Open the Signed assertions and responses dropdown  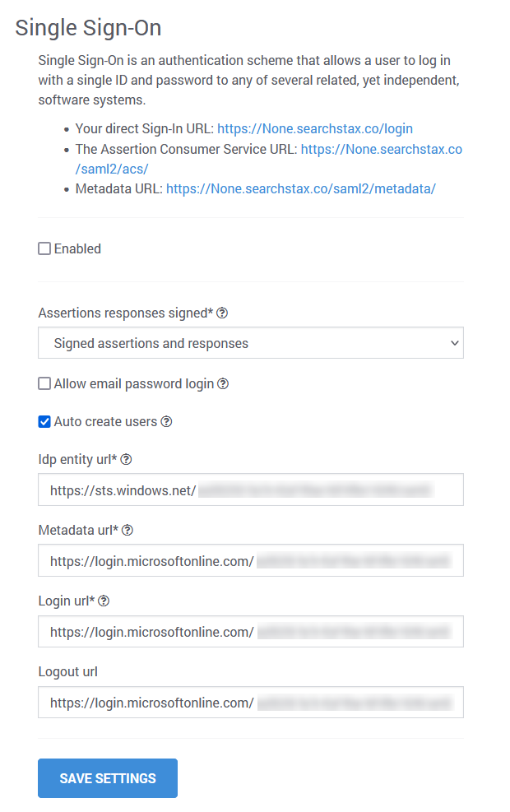[251, 343]
